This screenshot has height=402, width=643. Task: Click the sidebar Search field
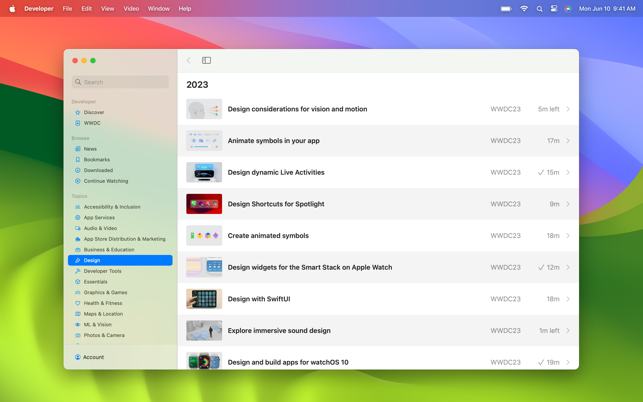click(x=120, y=82)
